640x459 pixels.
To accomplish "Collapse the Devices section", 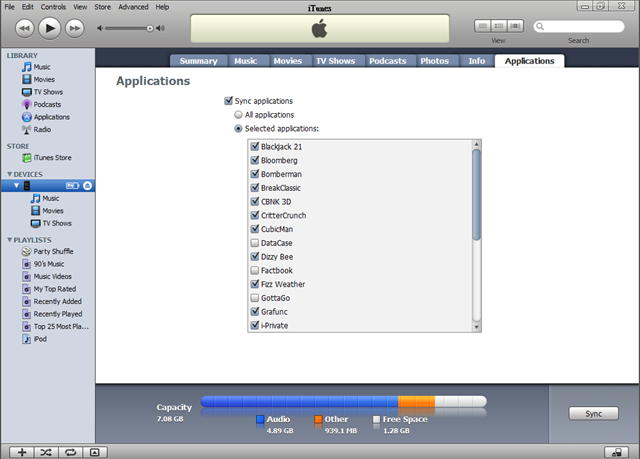I will pos(9,174).
